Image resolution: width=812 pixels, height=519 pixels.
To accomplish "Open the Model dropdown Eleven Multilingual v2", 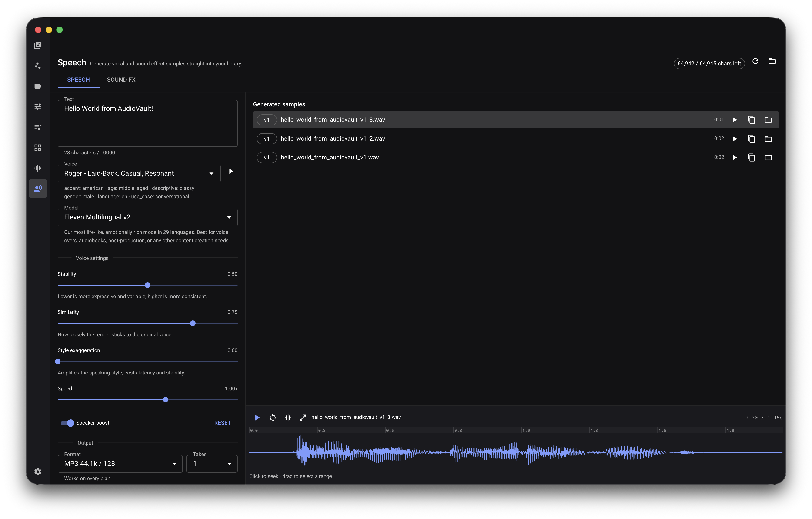I will (x=147, y=217).
